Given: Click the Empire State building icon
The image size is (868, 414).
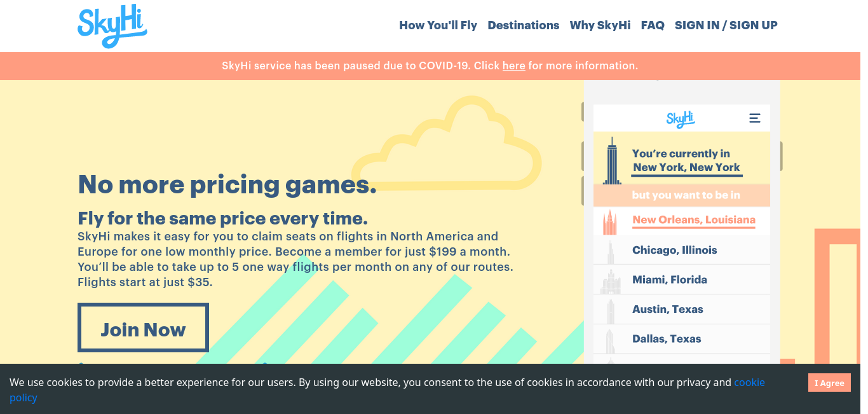Looking at the screenshot, I should 612,161.
